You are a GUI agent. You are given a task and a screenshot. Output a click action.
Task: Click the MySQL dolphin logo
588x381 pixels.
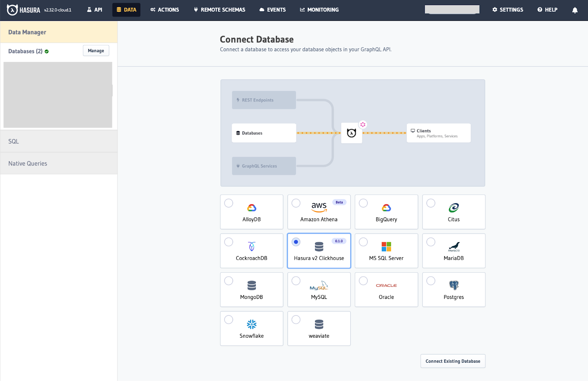click(319, 286)
